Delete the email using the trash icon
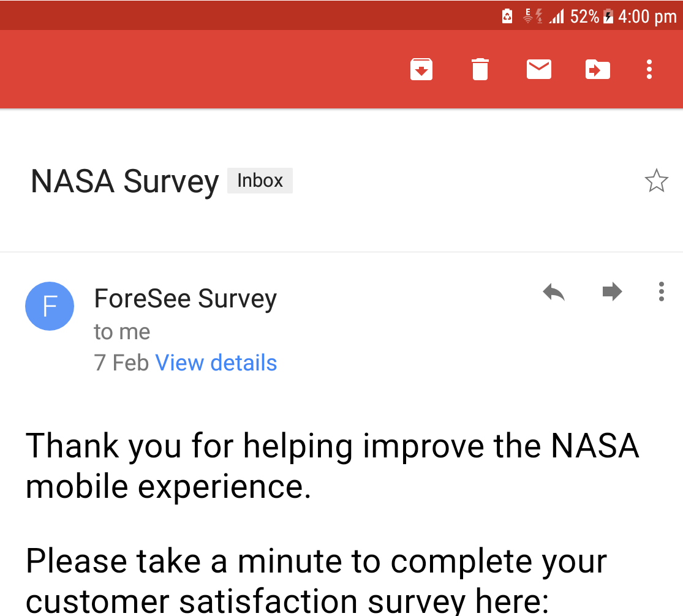The width and height of the screenshot is (683, 616). click(x=480, y=69)
